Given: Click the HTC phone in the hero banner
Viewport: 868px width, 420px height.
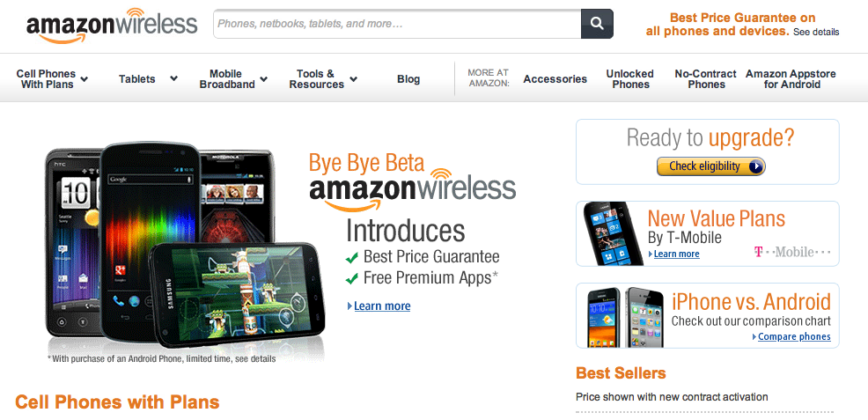Looking at the screenshot, I should pos(73,243).
